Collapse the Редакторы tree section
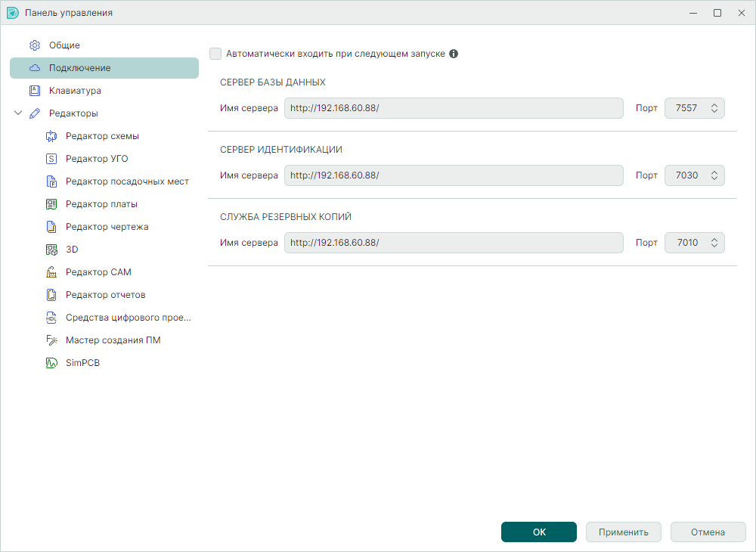 (x=19, y=113)
